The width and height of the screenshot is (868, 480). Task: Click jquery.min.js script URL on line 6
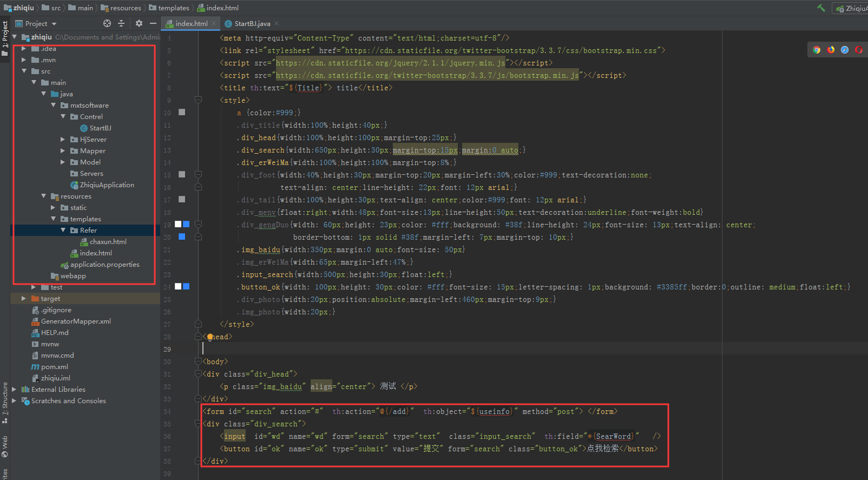(x=391, y=63)
